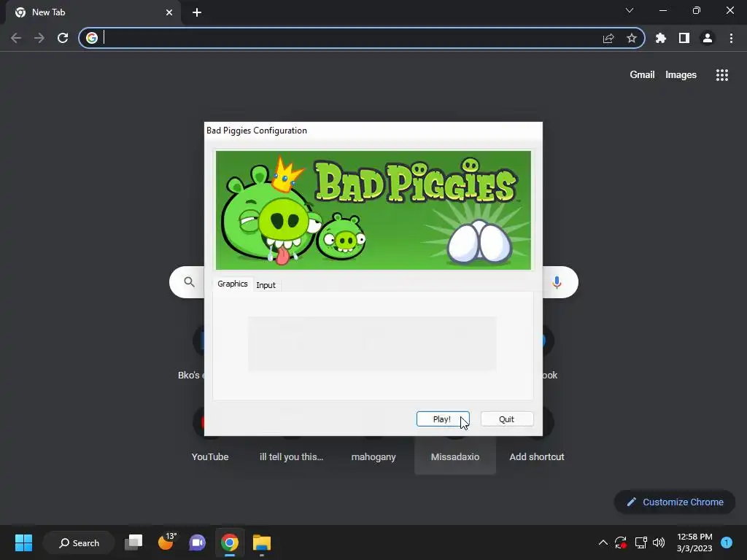
Task: Select the Graphics tab
Action: [233, 284]
